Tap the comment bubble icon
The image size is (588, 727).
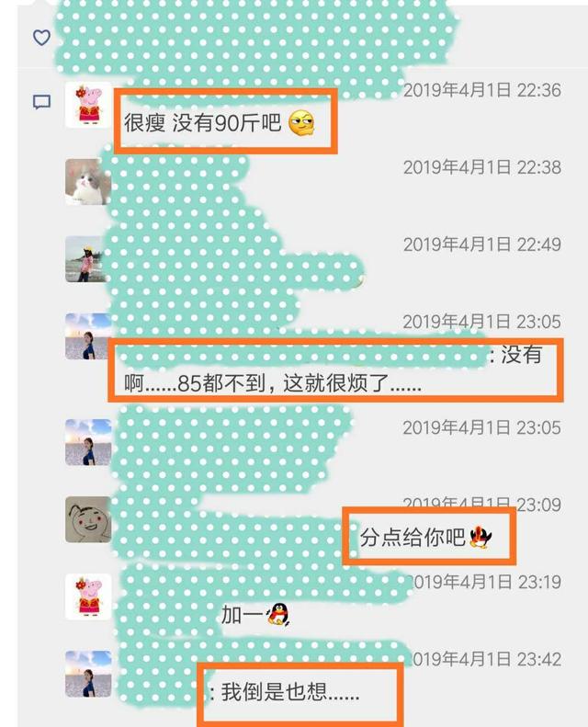click(x=41, y=102)
